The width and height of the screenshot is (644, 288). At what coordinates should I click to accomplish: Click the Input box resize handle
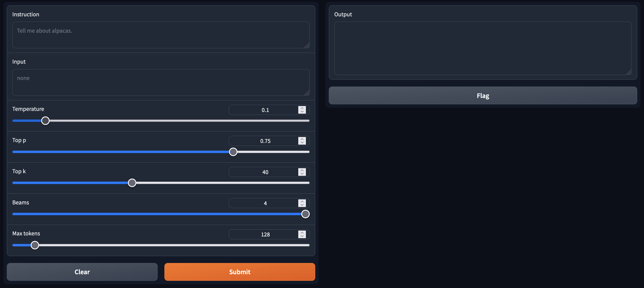pyautogui.click(x=307, y=93)
